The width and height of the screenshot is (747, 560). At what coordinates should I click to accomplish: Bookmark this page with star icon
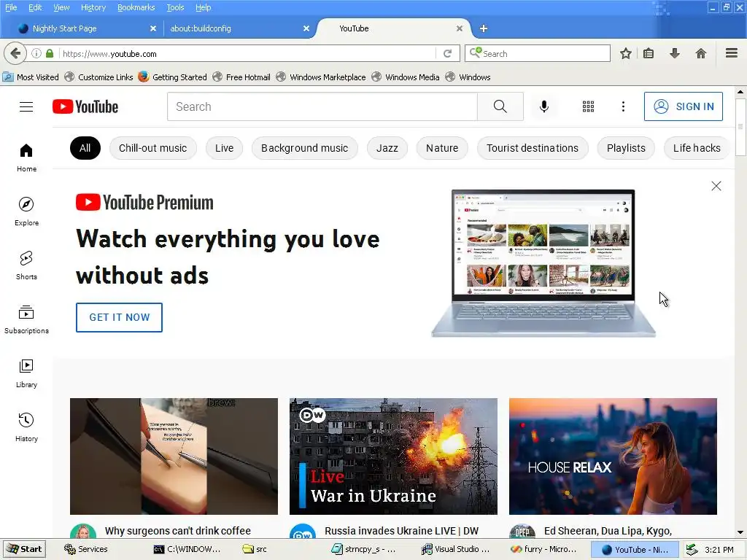click(625, 53)
